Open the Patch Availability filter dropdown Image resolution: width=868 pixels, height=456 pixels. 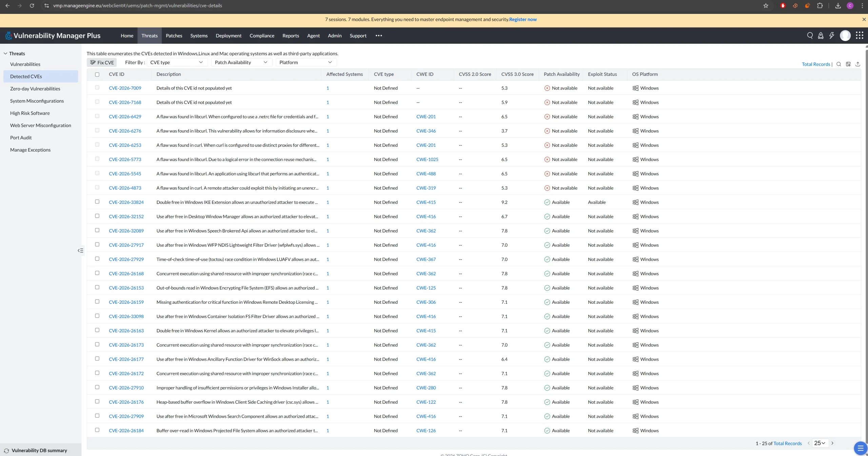click(241, 62)
